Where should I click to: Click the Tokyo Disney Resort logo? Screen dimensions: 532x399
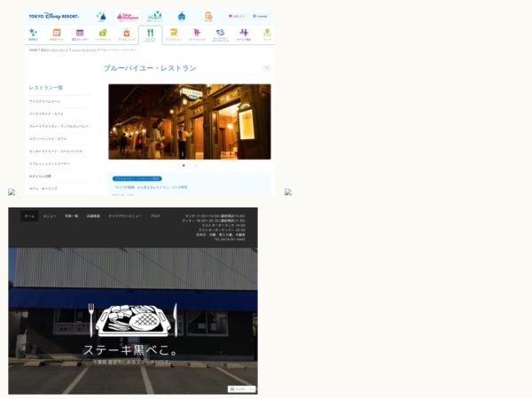(54, 16)
